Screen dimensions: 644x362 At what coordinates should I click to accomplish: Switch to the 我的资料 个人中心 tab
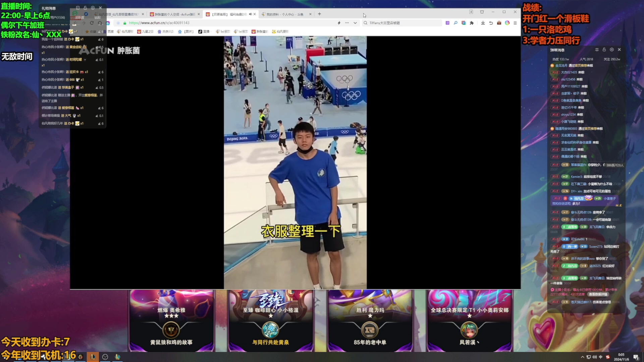285,14
